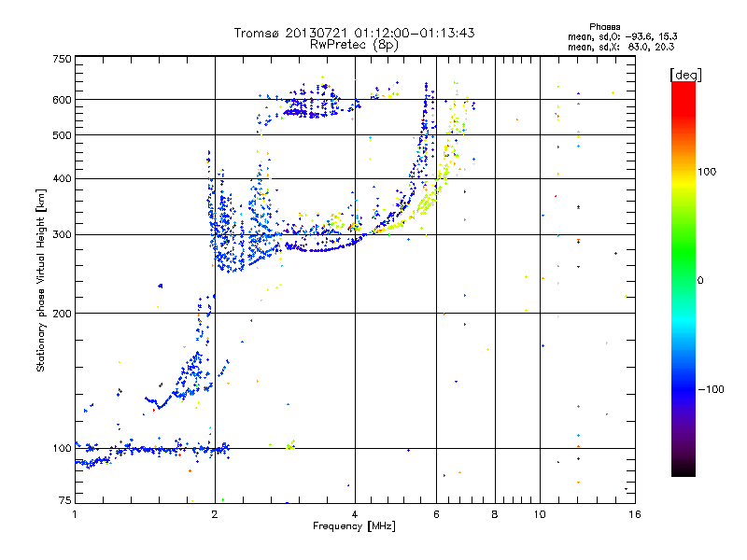Click the y-axis tick label '400'
Screen dimensions: 747x560
tap(62, 179)
